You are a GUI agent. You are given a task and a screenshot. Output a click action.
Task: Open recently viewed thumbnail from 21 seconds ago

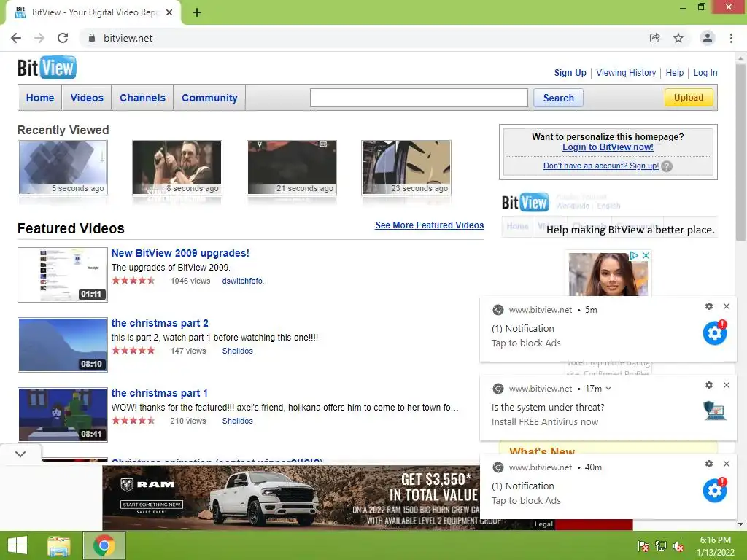(292, 168)
